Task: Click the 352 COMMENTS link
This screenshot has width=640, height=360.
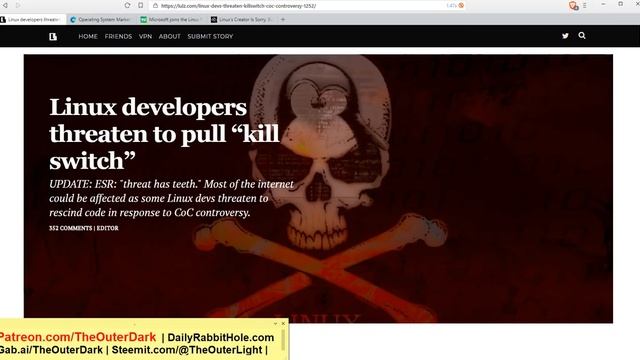Action: 71,228
